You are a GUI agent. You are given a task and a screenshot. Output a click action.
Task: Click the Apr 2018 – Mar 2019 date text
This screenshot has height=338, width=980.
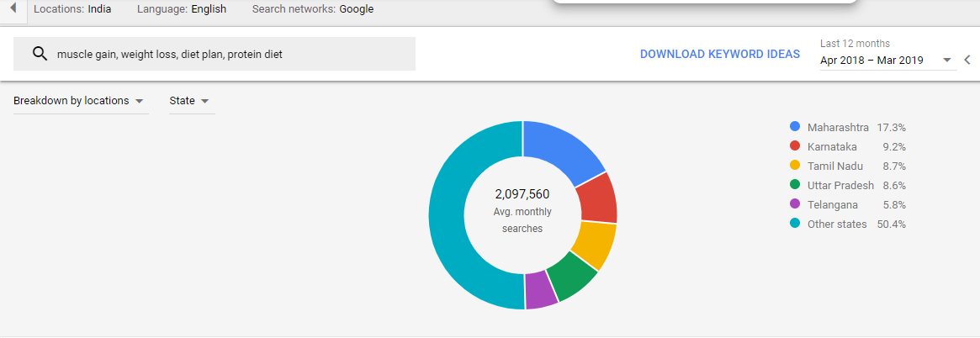coord(871,60)
